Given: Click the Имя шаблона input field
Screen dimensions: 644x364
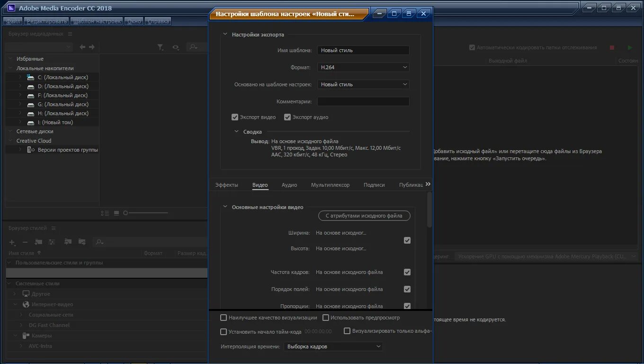Looking at the screenshot, I should [x=363, y=50].
